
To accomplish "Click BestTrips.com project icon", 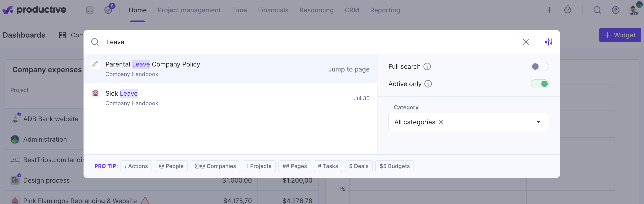I will pos(15,160).
